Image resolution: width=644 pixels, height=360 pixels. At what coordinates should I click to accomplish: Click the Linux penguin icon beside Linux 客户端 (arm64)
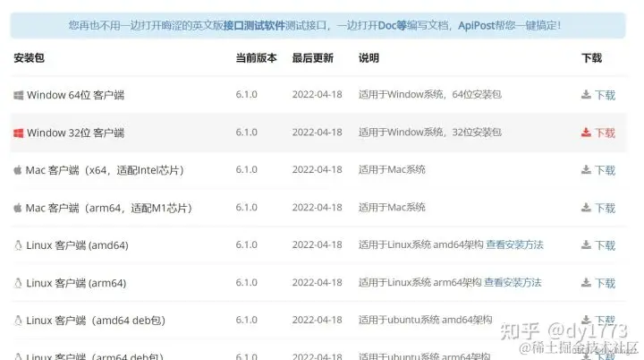[x=18, y=283]
